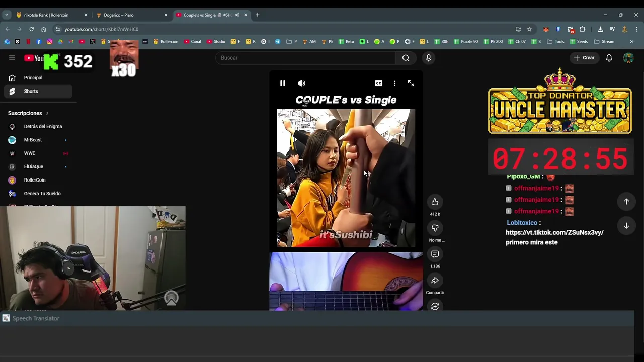
Task: Click the magnifier search button
Action: click(x=406, y=58)
